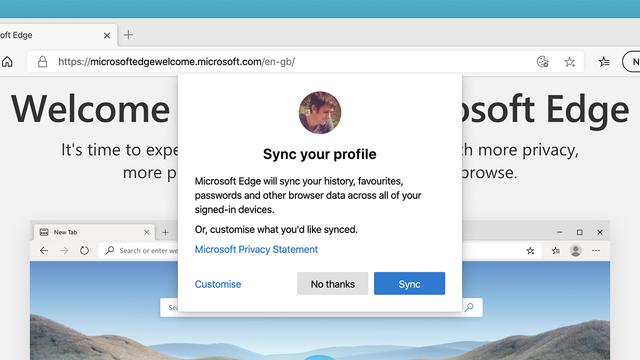Open a new tab with plus icon
The height and width of the screenshot is (360, 640).
[128, 35]
